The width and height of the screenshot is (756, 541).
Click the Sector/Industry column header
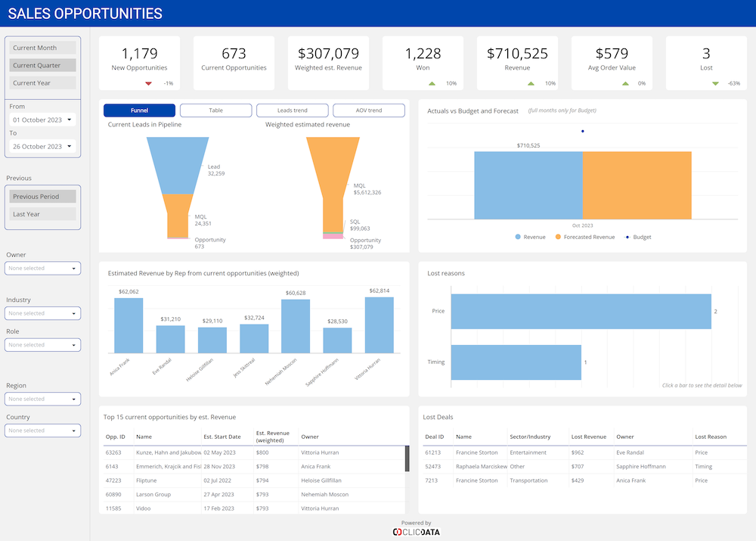530,437
